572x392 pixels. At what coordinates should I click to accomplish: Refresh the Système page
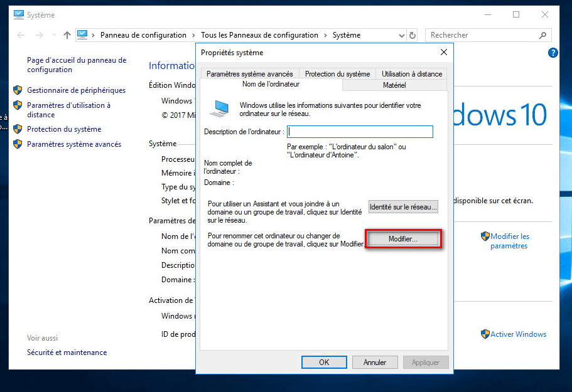(413, 35)
